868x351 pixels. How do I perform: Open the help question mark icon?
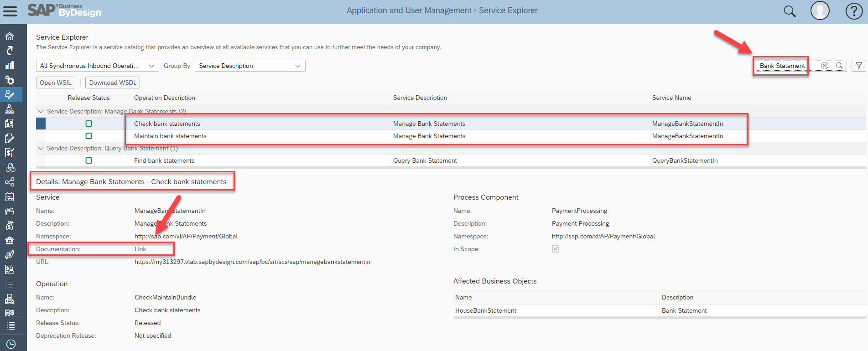[x=854, y=11]
